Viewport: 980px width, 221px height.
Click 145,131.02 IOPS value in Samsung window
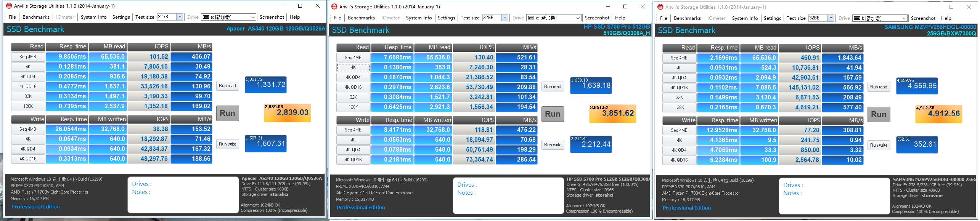pos(800,88)
